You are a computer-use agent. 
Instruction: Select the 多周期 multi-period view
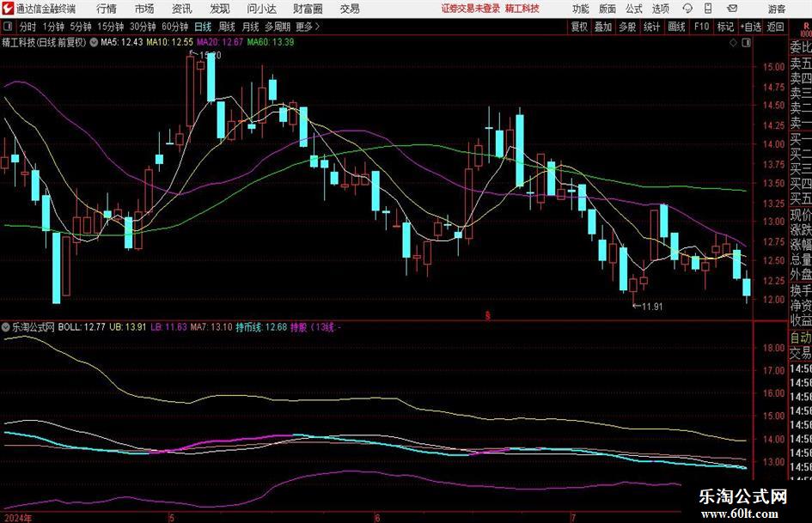(278, 27)
